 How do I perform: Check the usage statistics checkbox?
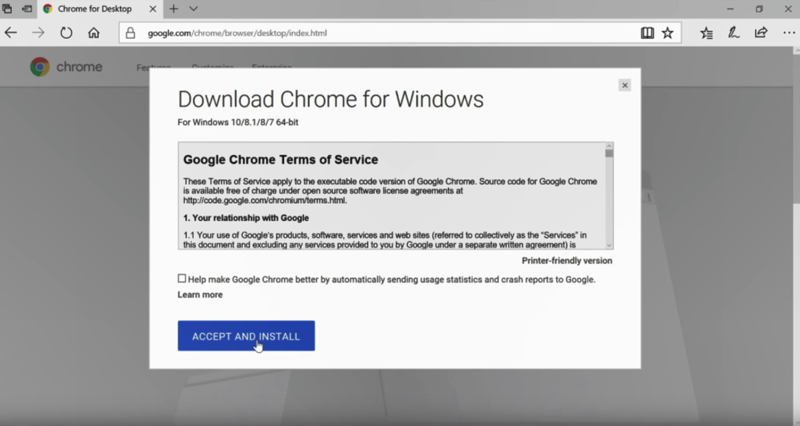tap(182, 279)
